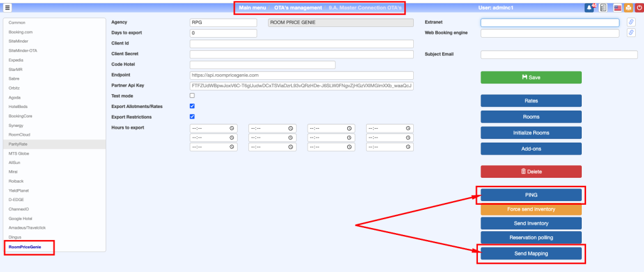This screenshot has height=272, width=644.
Task: Open the last time field picker in the first Hours to export row
Action: 408,128
